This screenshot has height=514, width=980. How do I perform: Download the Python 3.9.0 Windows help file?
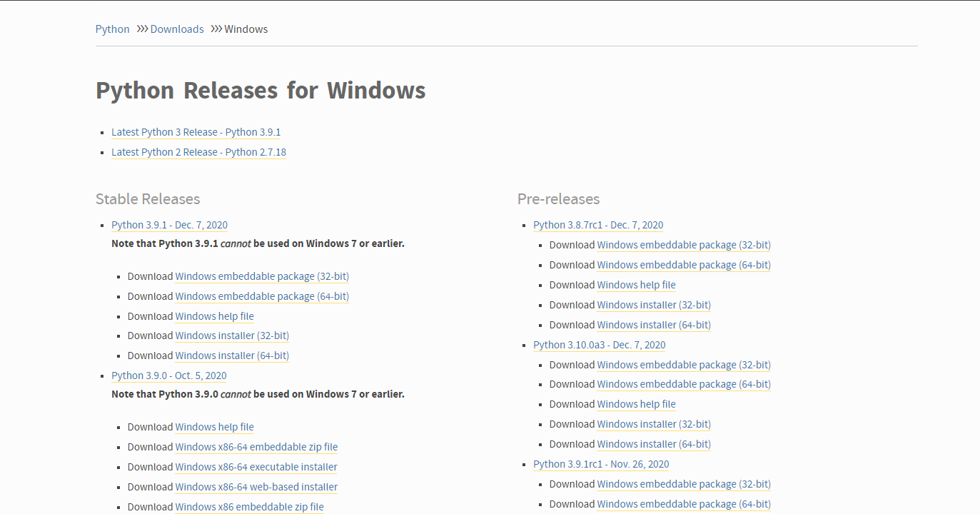[x=215, y=427]
